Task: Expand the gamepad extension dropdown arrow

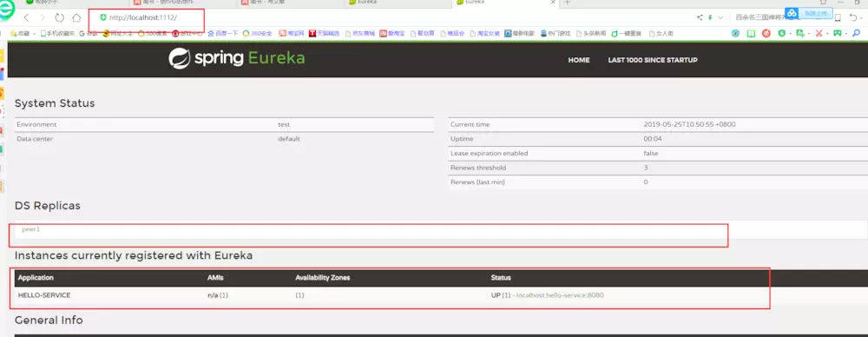Action: pos(846,34)
